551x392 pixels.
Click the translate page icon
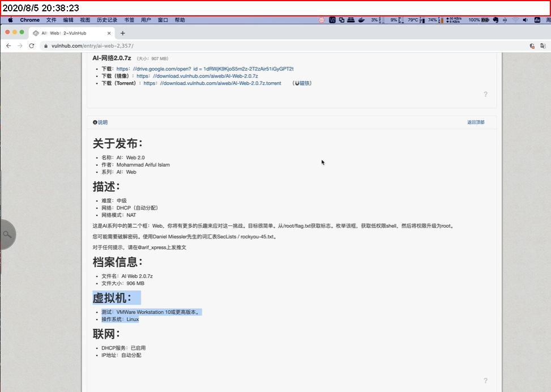coord(543,46)
